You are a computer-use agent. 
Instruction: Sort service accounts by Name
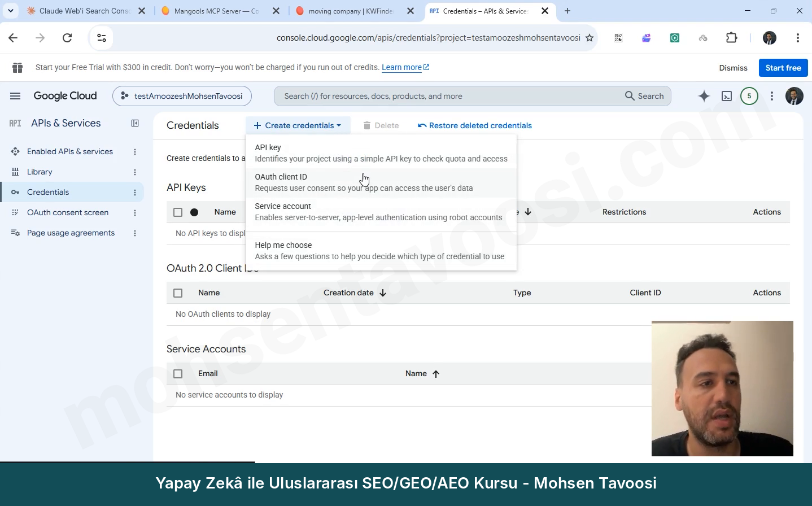click(422, 373)
